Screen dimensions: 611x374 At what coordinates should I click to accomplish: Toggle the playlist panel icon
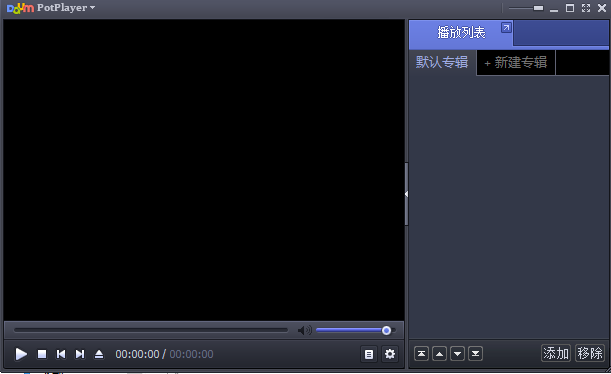(x=369, y=354)
